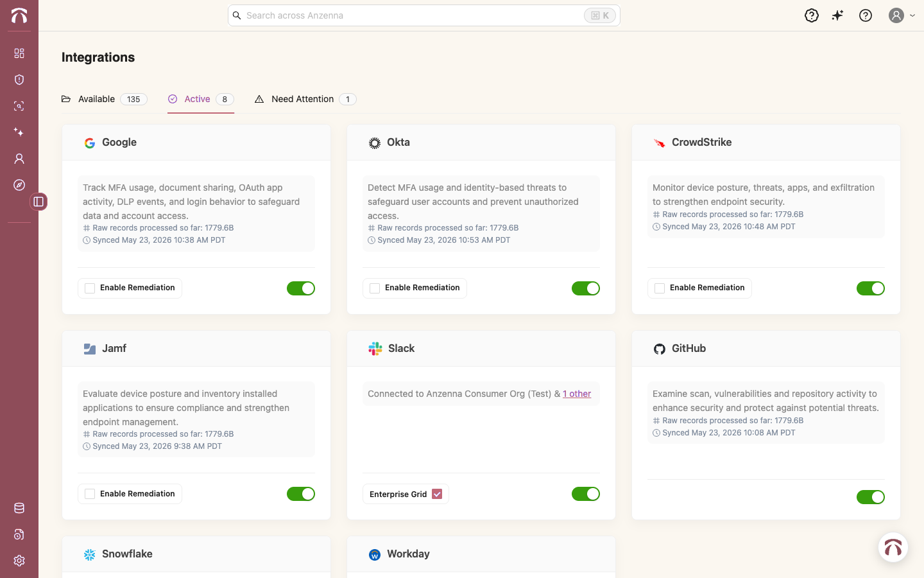Viewport: 924px width, 578px height.
Task: Click GitHub 'Synced May 23, 2026 10:08 AM PDT'
Action: click(728, 433)
